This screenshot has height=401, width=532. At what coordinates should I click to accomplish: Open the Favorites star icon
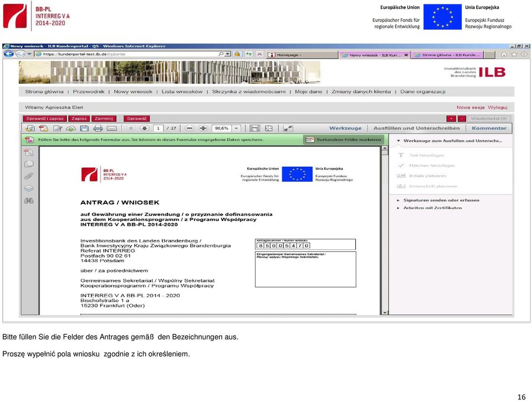(514, 54)
